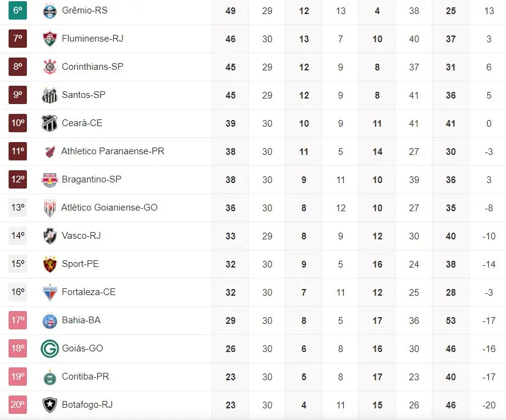Click the Grêmio-RS team crest
The image size is (506, 420).
[50, 10]
